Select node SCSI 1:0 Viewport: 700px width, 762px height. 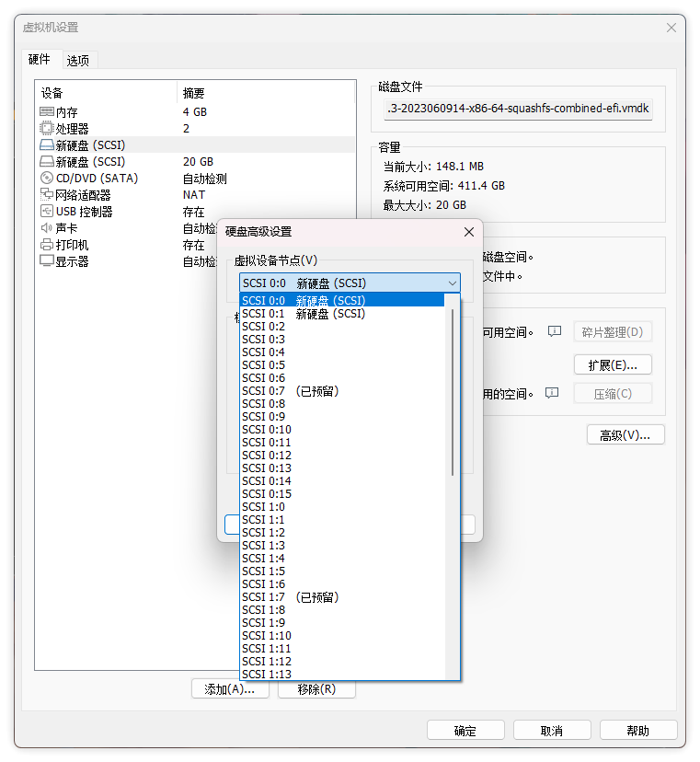(342, 507)
